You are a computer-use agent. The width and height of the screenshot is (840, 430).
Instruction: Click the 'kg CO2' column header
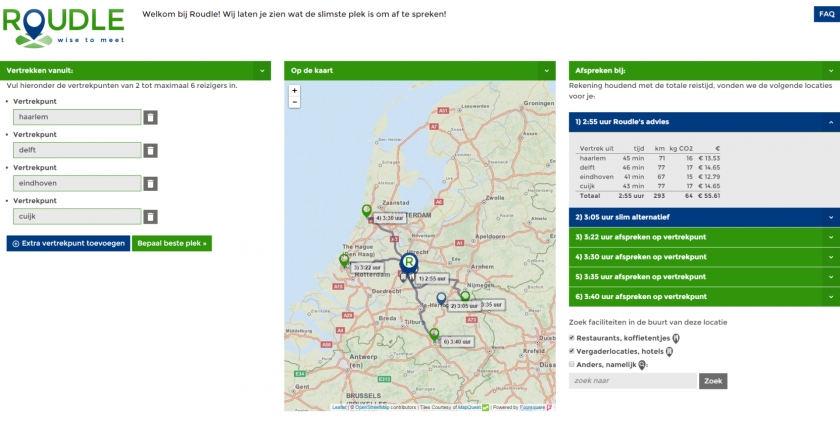pyautogui.click(x=681, y=149)
